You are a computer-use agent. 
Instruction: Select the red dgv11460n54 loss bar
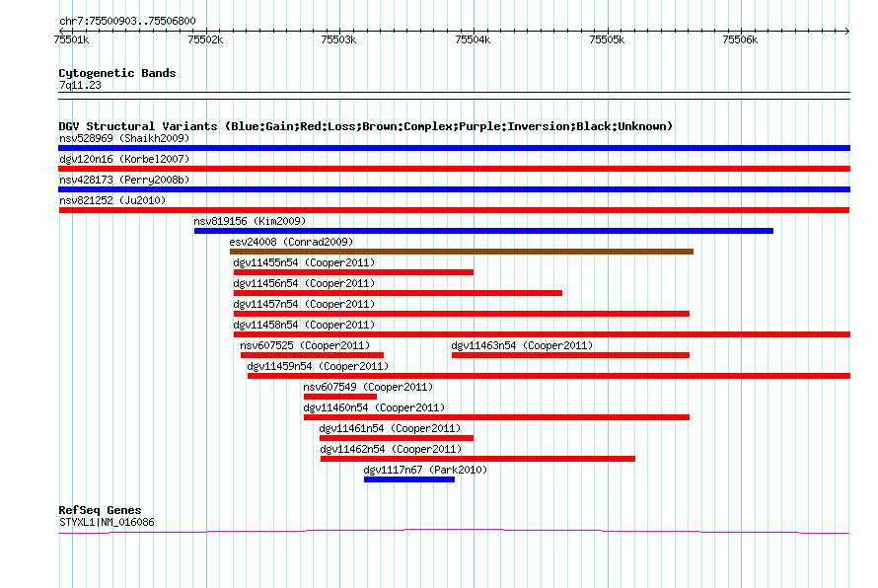coord(496,417)
